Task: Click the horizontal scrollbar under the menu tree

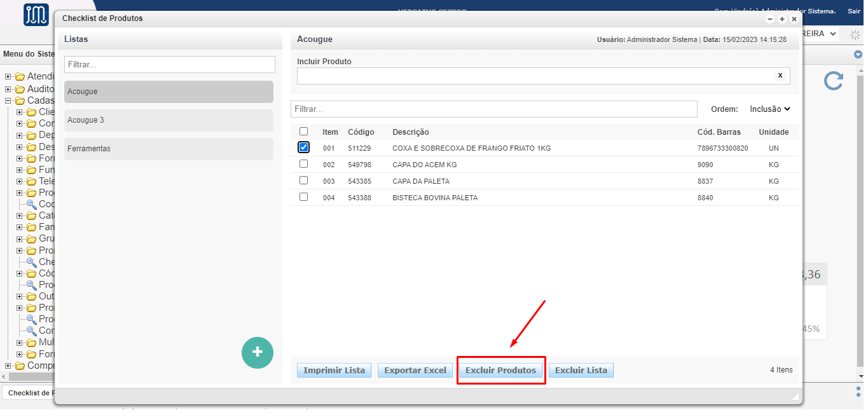Action: [32, 376]
